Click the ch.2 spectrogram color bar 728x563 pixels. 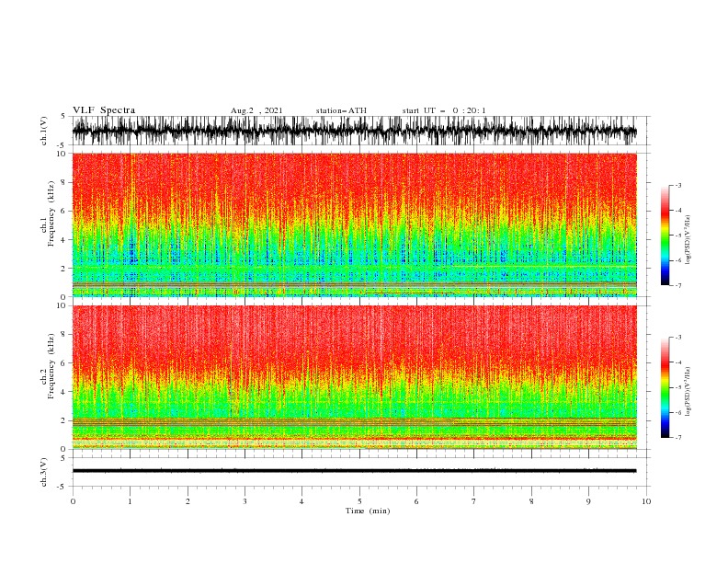tap(665, 387)
